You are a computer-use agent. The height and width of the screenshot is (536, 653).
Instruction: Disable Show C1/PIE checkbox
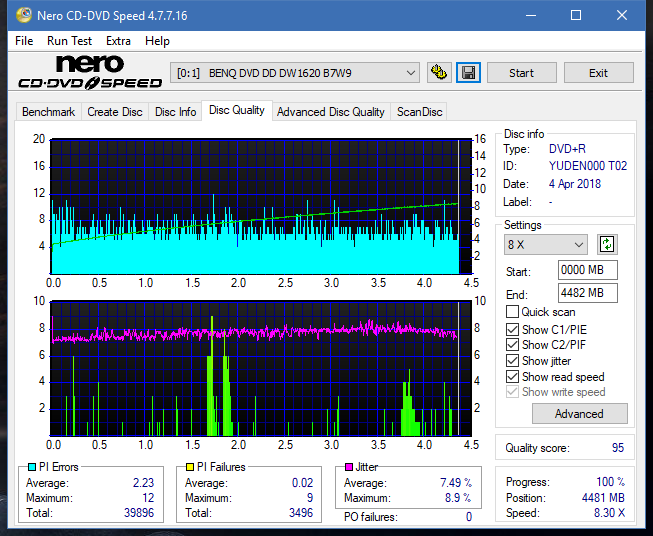512,329
